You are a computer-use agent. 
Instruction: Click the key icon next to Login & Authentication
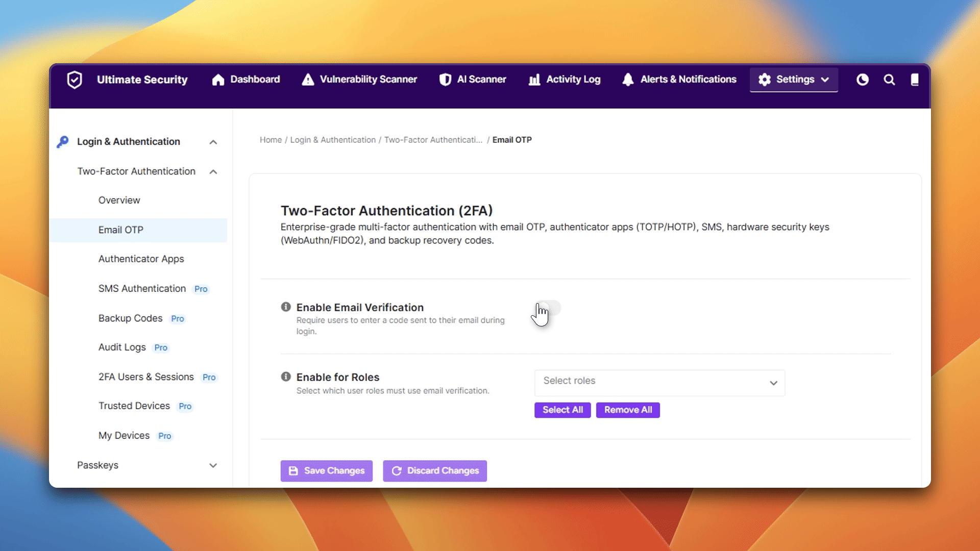(x=63, y=142)
